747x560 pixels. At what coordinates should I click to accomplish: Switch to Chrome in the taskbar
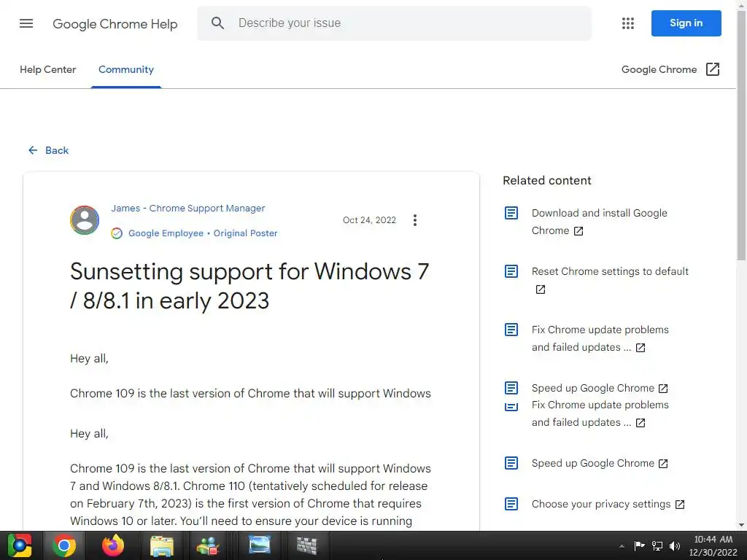coord(64,545)
